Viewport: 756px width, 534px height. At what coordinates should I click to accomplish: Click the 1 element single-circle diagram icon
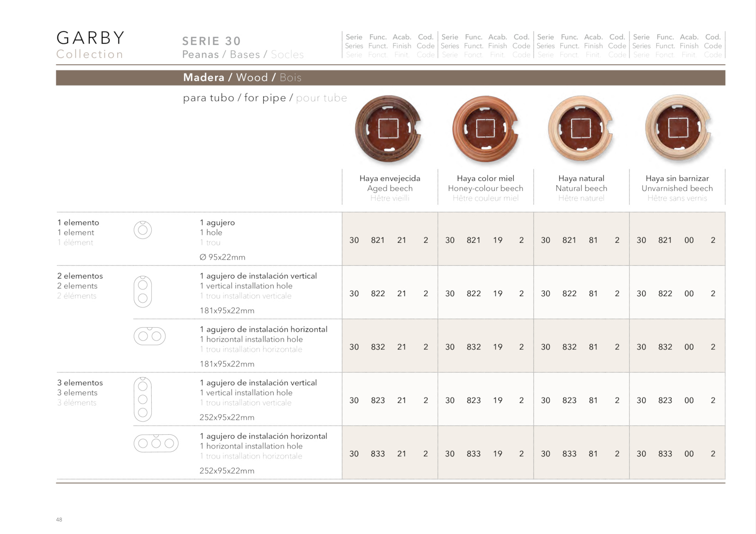pos(143,230)
